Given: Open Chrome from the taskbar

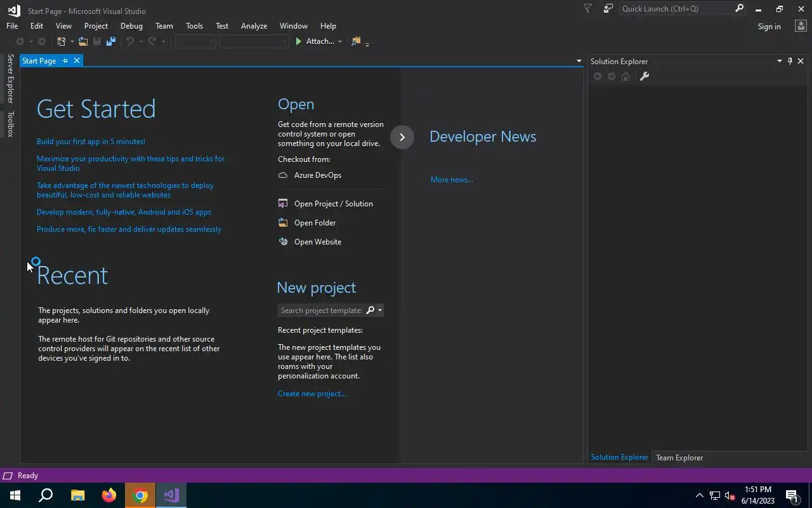Looking at the screenshot, I should click(141, 495).
